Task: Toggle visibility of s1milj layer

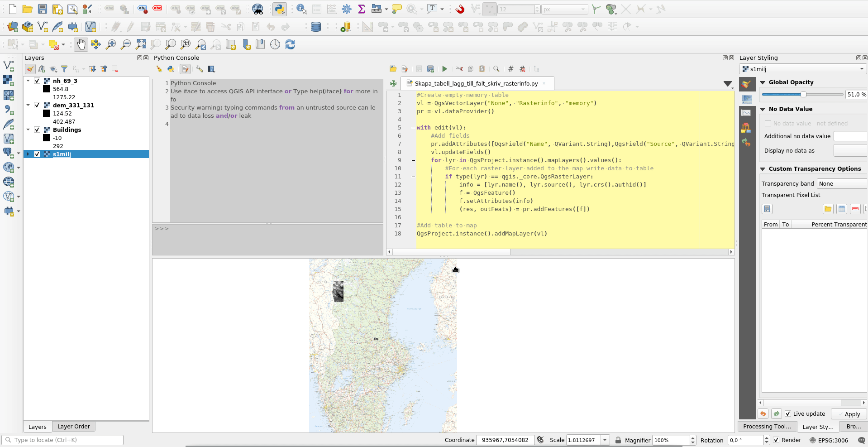Action: point(37,154)
